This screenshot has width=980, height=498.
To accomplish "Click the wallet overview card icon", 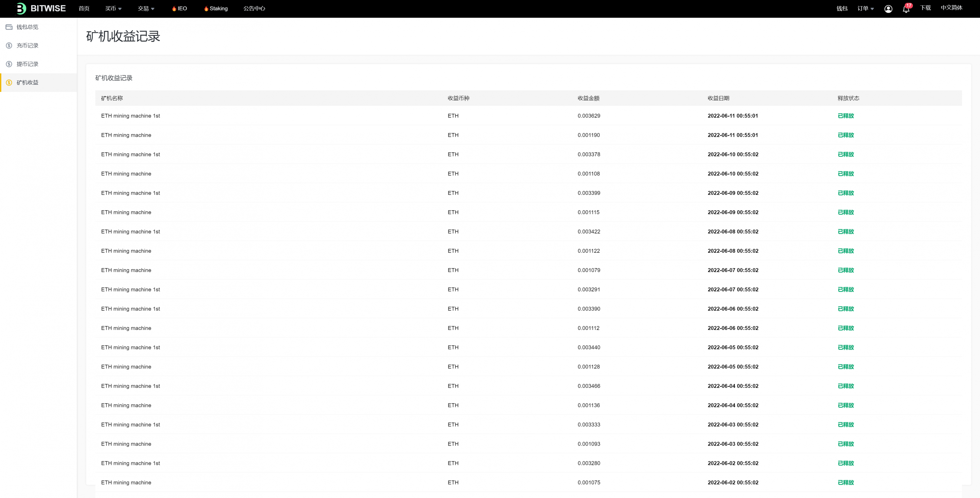I will pos(9,27).
